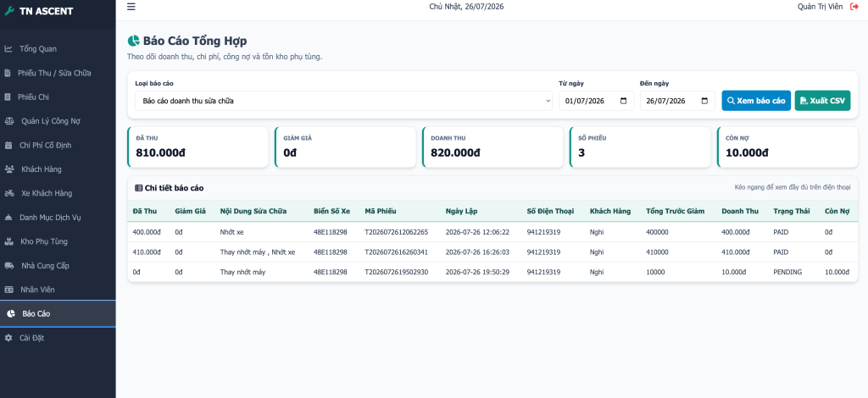
Task: Toggle the hamburger sidebar menu icon
Action: pyautogui.click(x=131, y=7)
